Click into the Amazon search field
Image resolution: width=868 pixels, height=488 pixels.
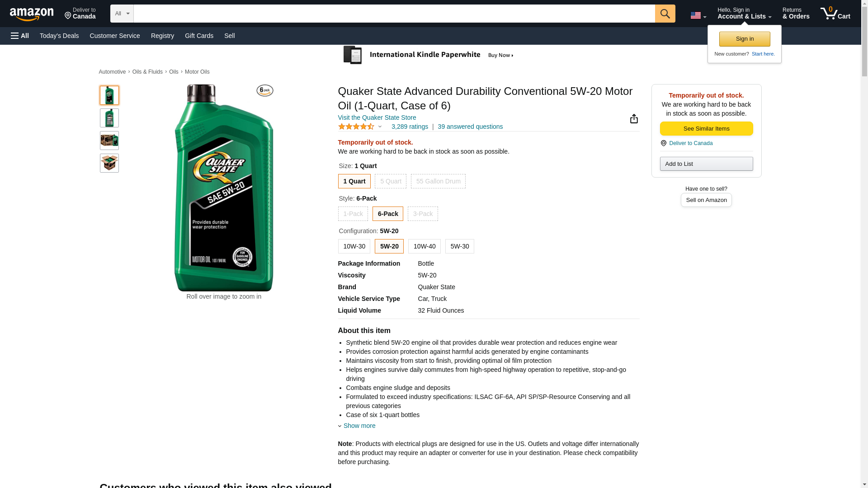[x=394, y=14]
